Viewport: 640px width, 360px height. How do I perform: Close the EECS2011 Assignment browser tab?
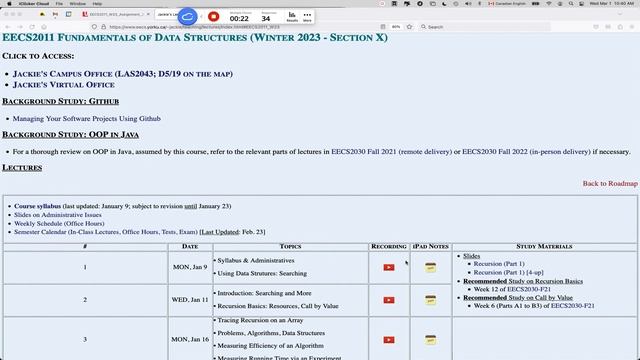click(148, 14)
